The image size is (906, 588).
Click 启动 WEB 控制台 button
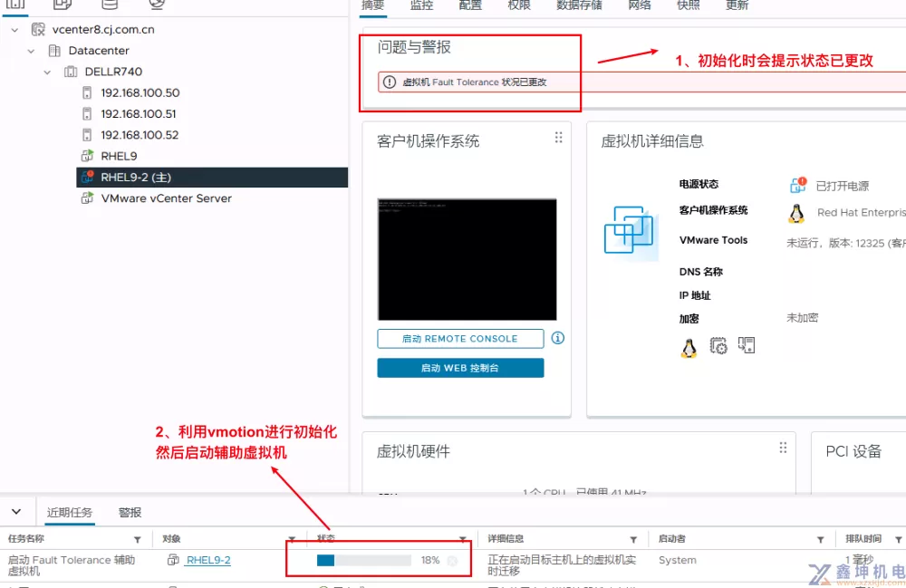coord(460,368)
